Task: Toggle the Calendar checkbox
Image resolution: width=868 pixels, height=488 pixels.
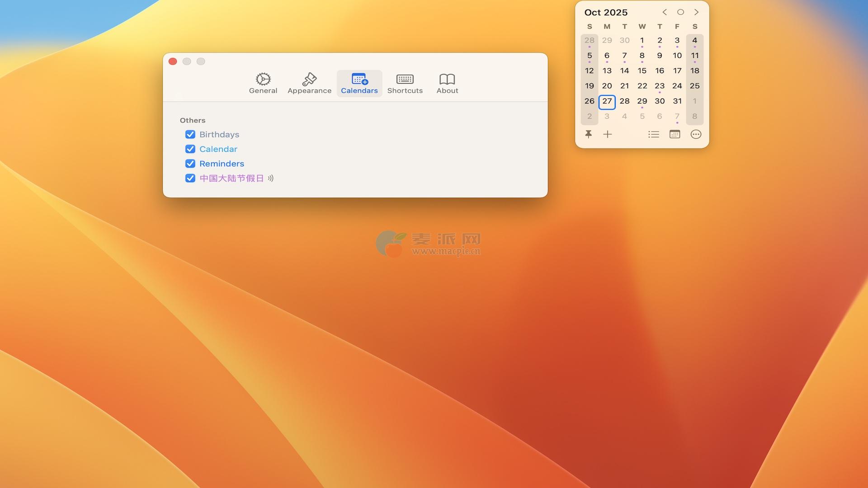Action: 190,149
